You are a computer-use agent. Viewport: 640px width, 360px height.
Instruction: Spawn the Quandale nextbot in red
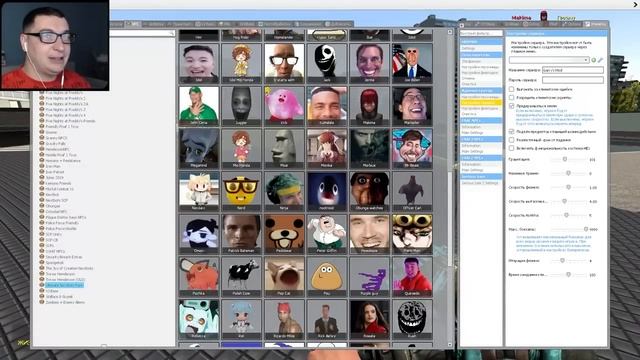[412, 276]
